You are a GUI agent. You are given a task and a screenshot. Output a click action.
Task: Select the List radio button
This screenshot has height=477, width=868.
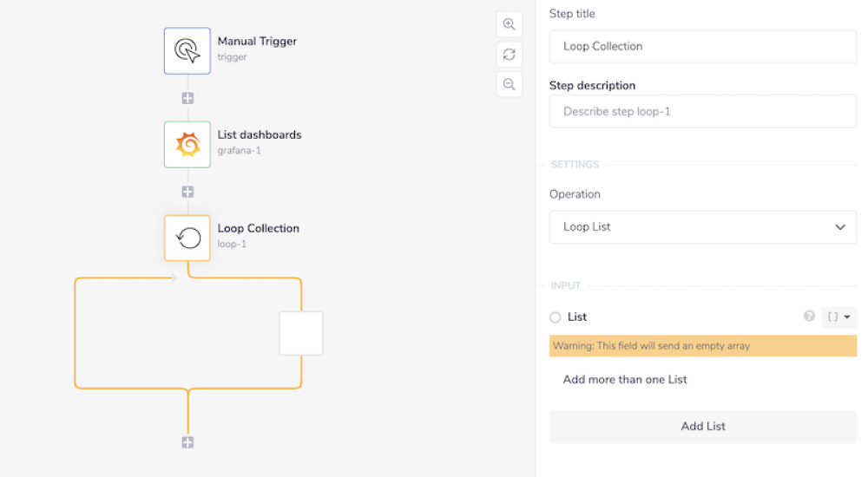pyautogui.click(x=556, y=317)
